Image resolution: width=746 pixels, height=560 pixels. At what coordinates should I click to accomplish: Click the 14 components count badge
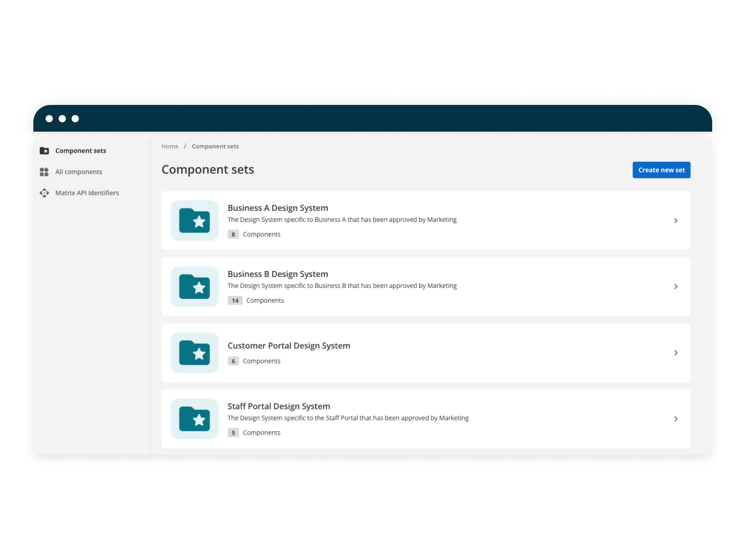tap(235, 301)
